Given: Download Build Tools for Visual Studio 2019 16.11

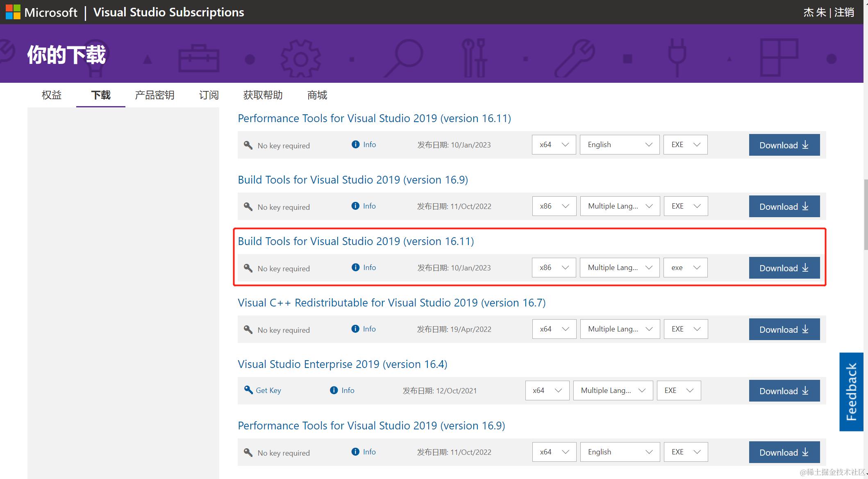Looking at the screenshot, I should [x=784, y=268].
